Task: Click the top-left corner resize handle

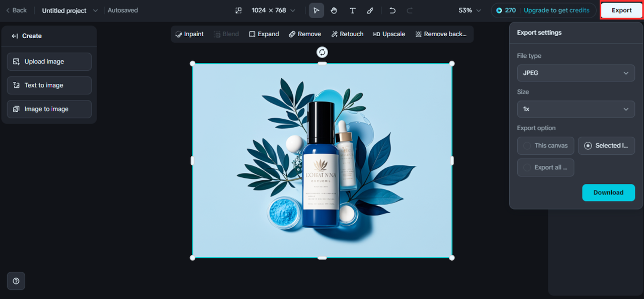Action: pos(192,63)
